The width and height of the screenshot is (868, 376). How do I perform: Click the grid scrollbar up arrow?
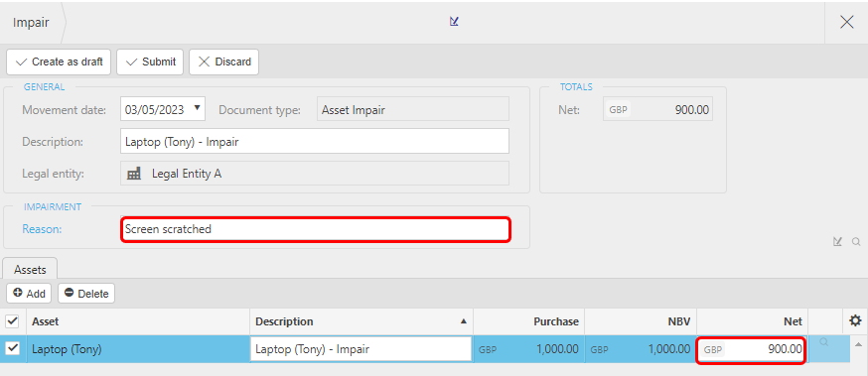(858, 345)
